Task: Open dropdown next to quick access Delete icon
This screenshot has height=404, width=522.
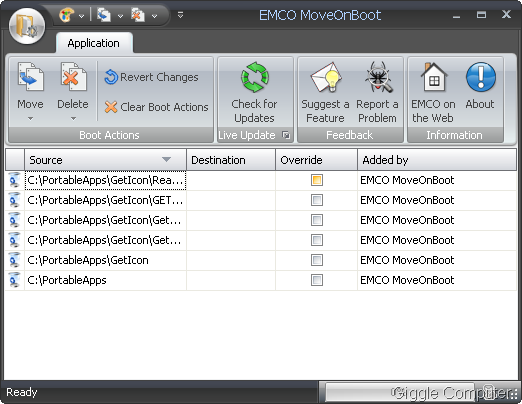Action: pyautogui.click(x=154, y=16)
